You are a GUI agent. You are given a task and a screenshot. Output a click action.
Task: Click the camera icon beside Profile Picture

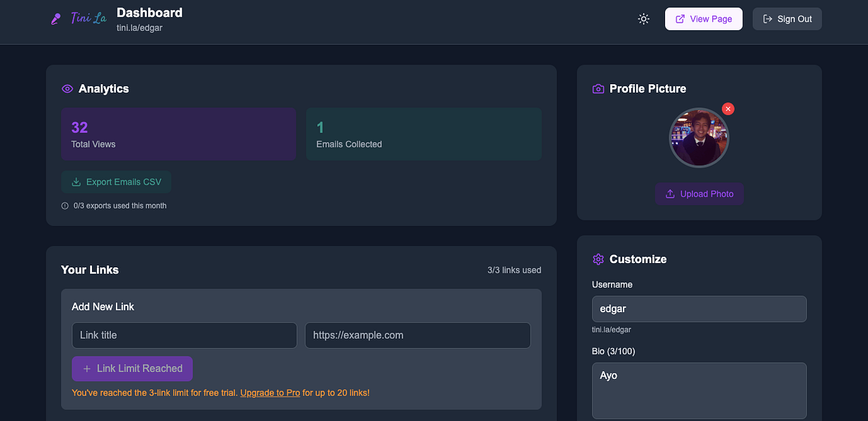[598, 89]
